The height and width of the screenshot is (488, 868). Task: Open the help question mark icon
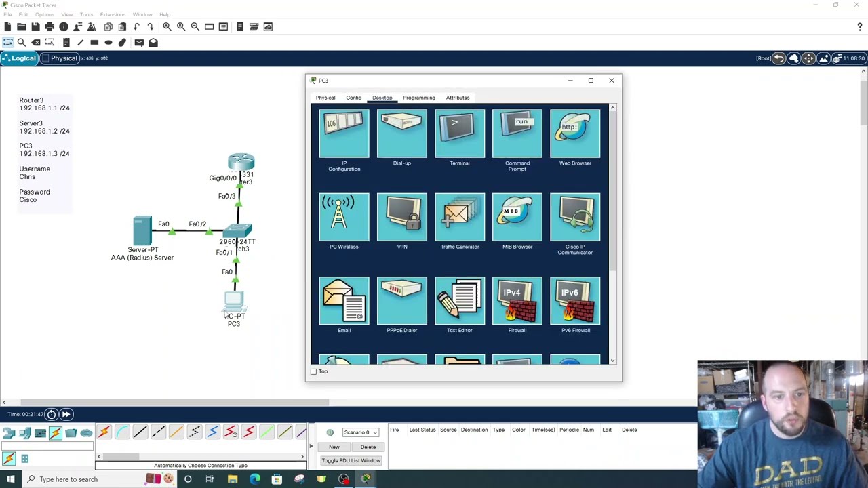(860, 26)
